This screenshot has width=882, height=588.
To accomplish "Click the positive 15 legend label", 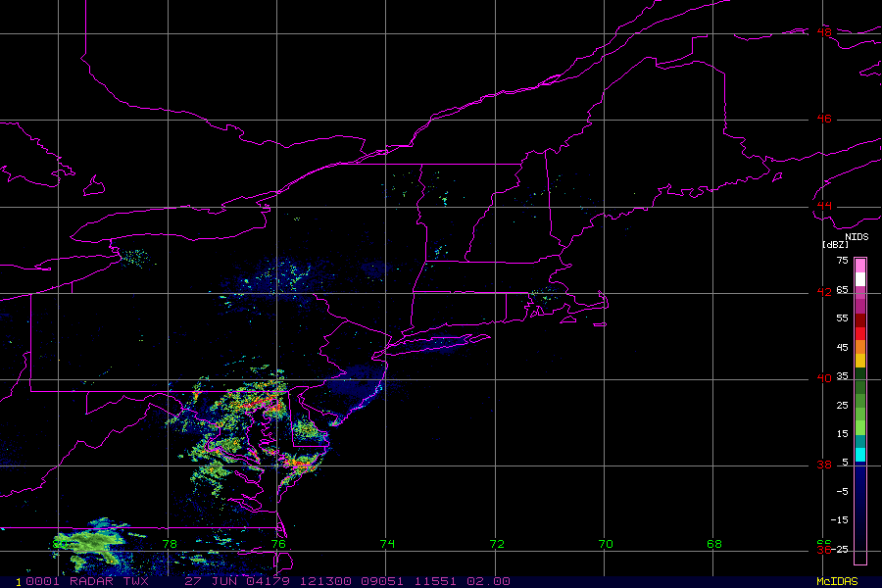I will point(842,434).
